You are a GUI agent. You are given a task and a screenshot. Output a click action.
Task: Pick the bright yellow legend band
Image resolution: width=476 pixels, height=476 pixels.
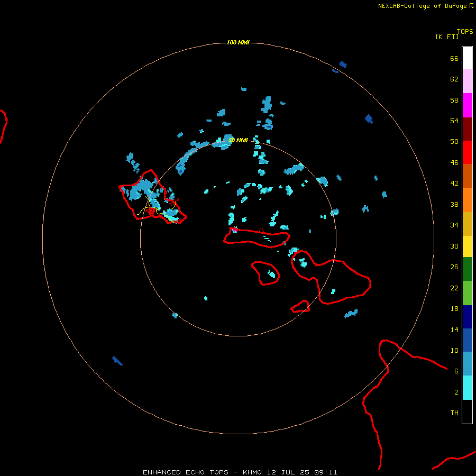(x=467, y=246)
